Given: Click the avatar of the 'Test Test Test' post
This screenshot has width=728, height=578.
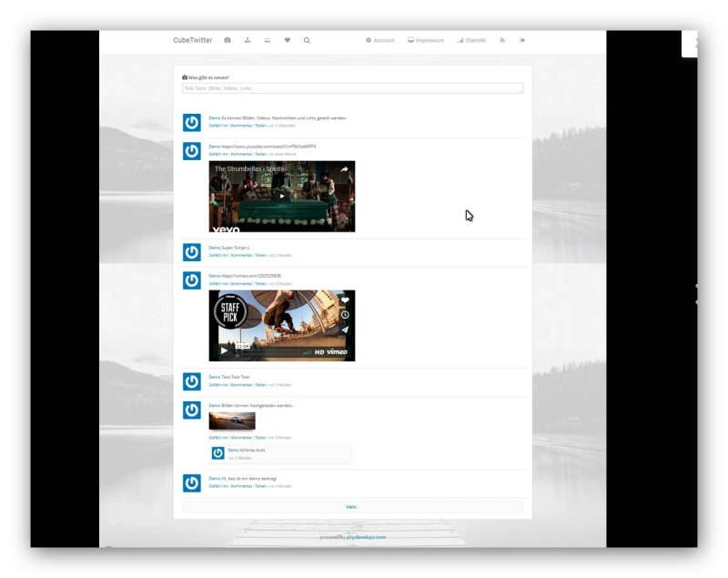Looking at the screenshot, I should click(x=192, y=381).
